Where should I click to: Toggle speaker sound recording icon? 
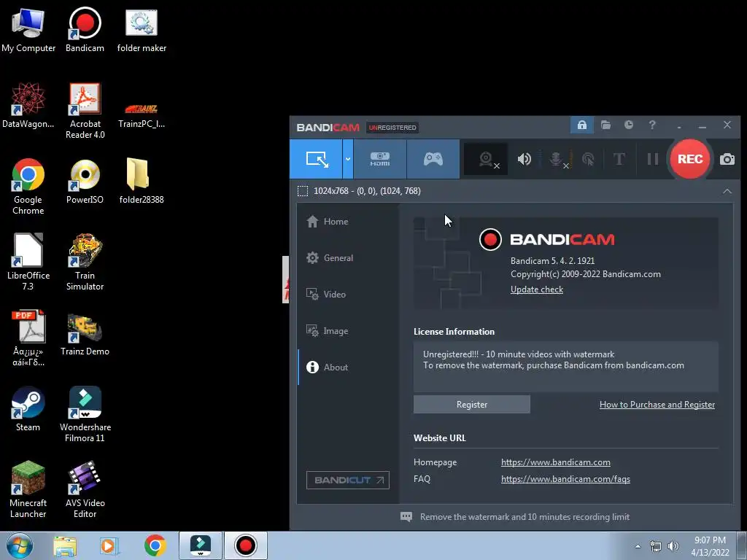click(524, 159)
